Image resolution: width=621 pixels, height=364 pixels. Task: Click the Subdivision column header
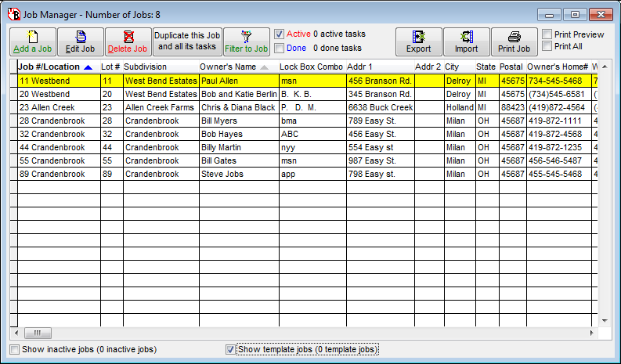click(x=146, y=67)
